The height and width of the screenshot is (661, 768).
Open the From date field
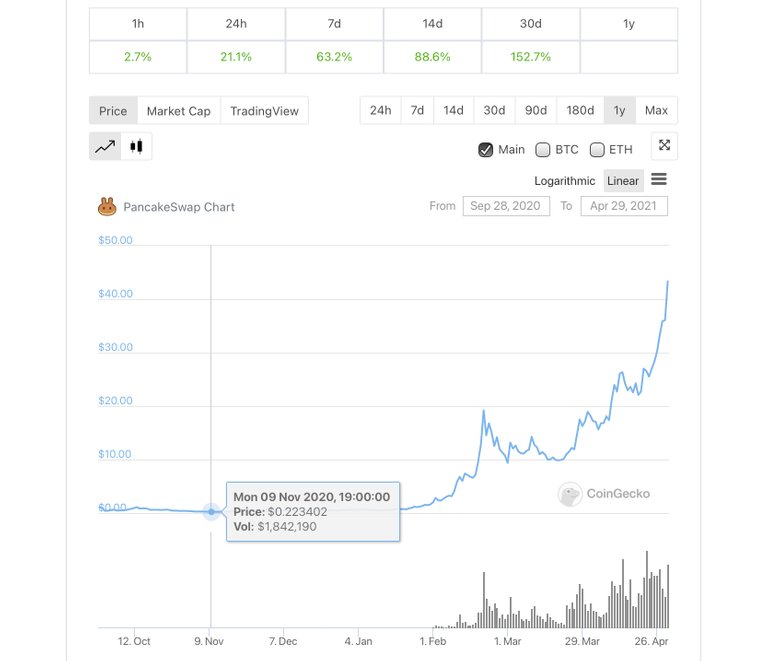[x=506, y=206]
